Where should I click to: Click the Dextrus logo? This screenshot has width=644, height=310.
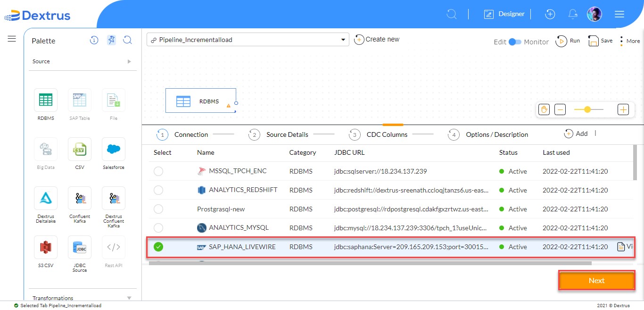coord(38,16)
